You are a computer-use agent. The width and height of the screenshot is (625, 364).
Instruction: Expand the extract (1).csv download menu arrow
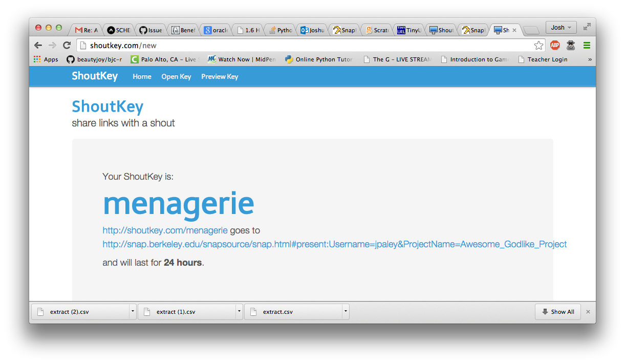(x=239, y=311)
